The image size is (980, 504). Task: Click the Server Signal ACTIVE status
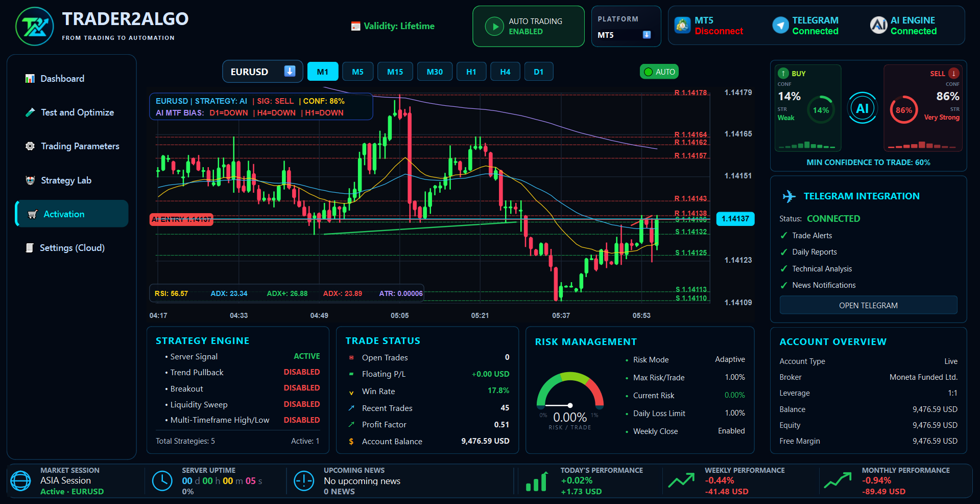pos(307,356)
